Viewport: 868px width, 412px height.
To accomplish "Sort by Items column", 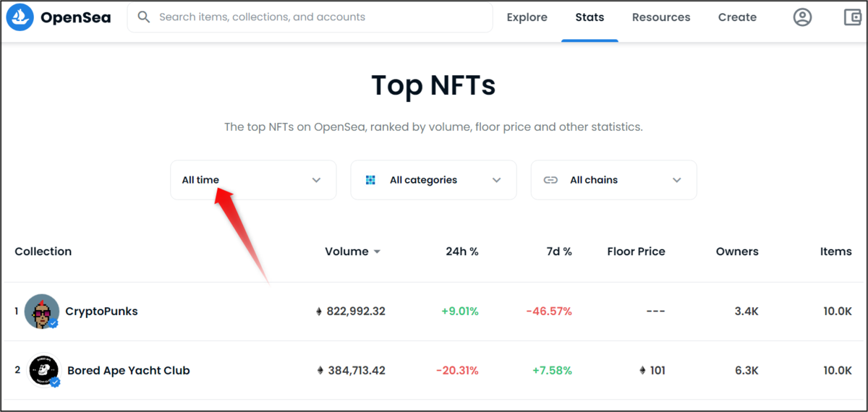I will click(836, 252).
